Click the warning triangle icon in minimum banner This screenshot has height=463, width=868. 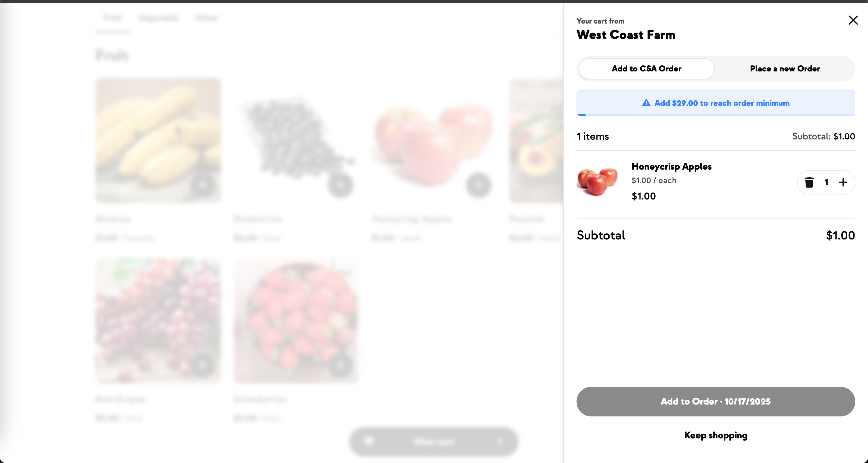(646, 103)
